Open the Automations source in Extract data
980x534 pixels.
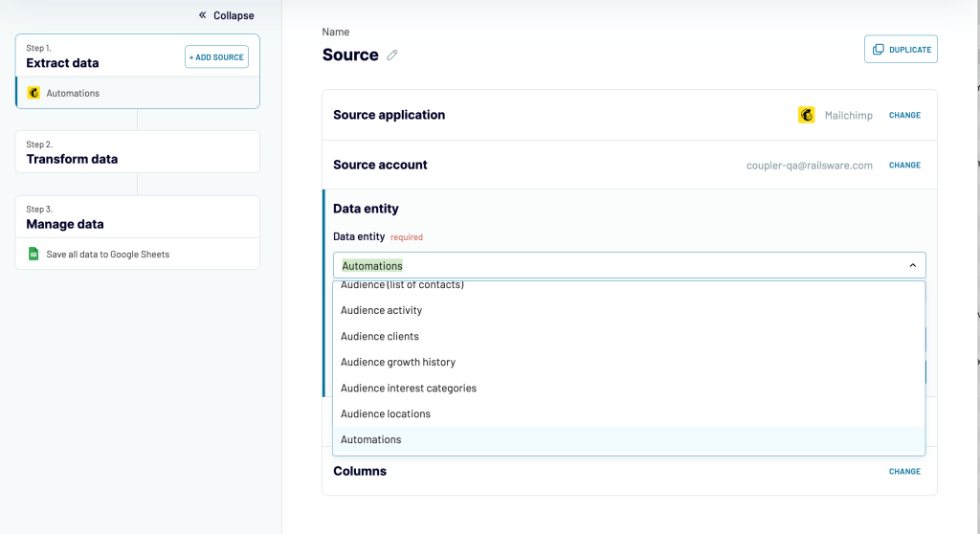(x=138, y=93)
